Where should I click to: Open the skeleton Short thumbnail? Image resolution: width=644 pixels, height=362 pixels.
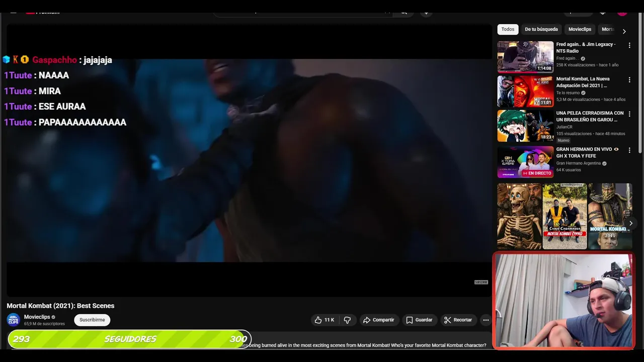click(x=519, y=216)
